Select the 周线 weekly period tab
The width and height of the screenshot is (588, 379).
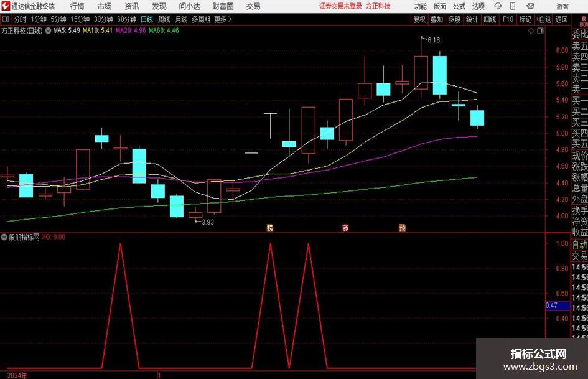click(x=164, y=19)
